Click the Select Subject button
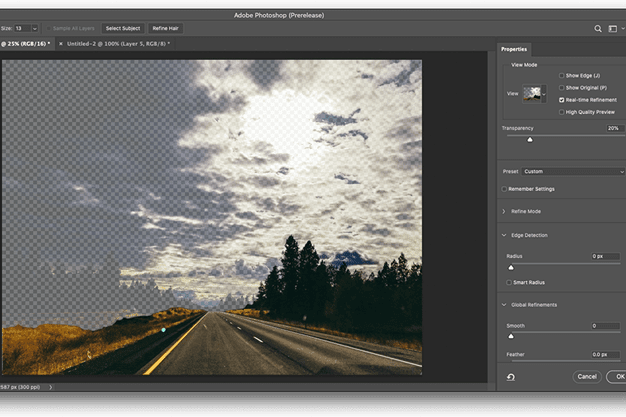 [x=122, y=28]
